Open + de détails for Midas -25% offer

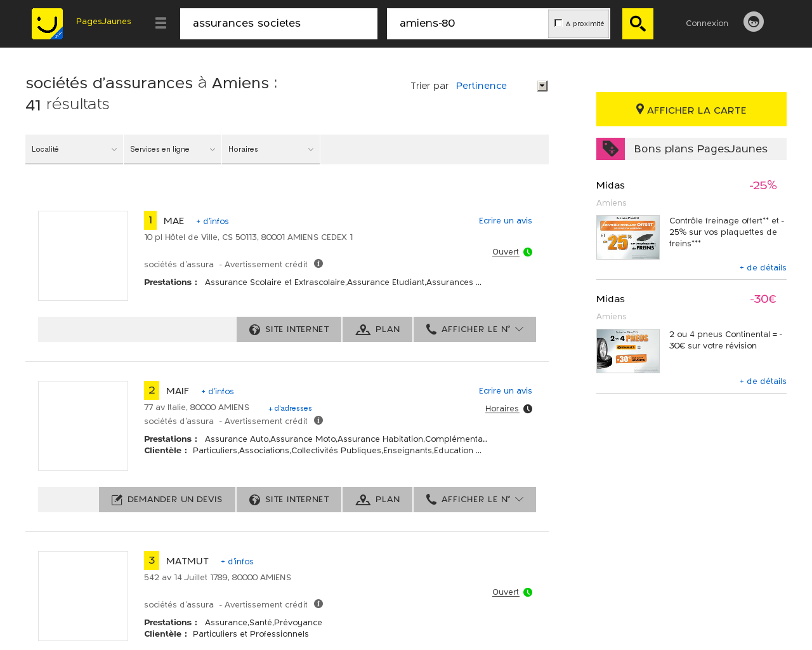[x=763, y=267]
